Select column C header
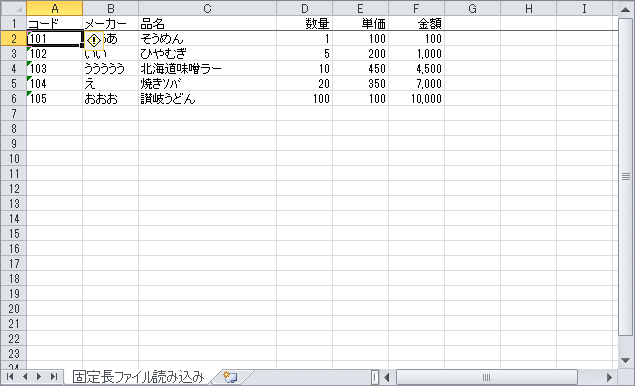635x386 pixels. (x=207, y=9)
